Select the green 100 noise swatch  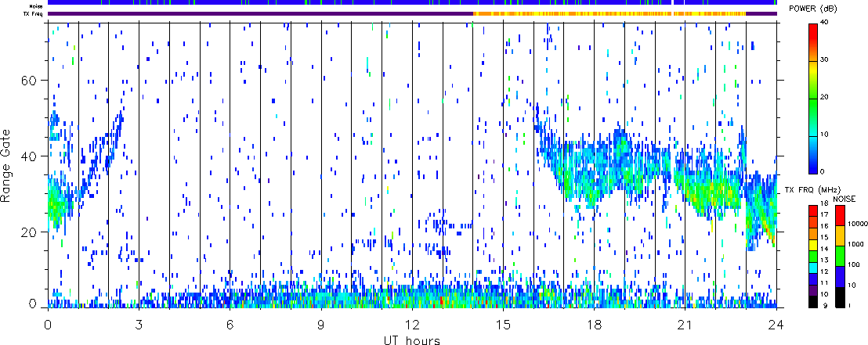(x=839, y=255)
